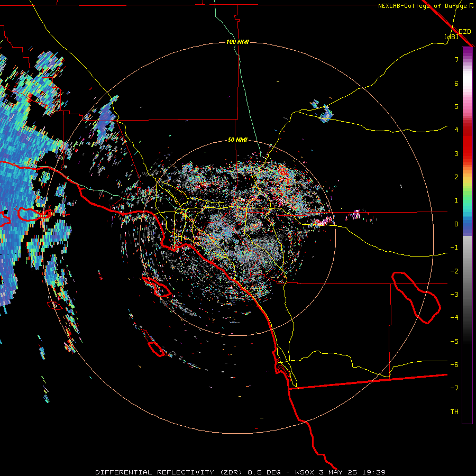Click the scale value -6

click(x=454, y=365)
